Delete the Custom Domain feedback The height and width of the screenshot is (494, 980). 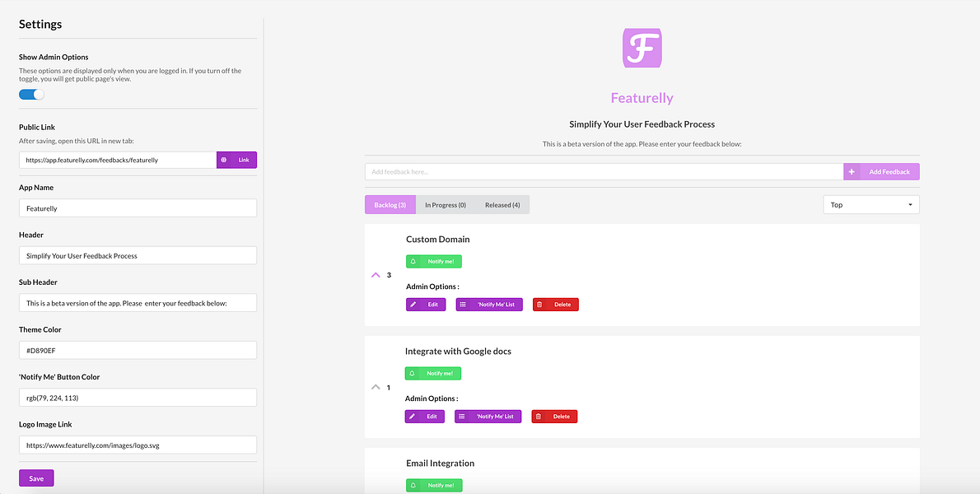556,305
